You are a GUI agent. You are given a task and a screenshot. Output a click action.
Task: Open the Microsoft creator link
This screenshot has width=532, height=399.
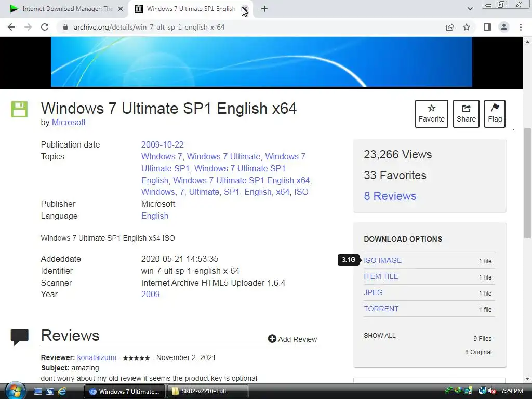69,123
